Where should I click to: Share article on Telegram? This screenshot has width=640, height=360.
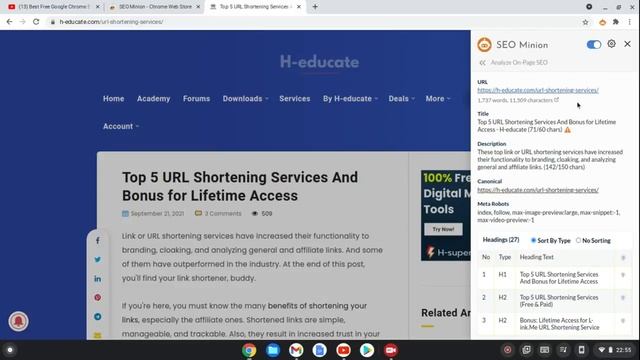tap(98, 317)
